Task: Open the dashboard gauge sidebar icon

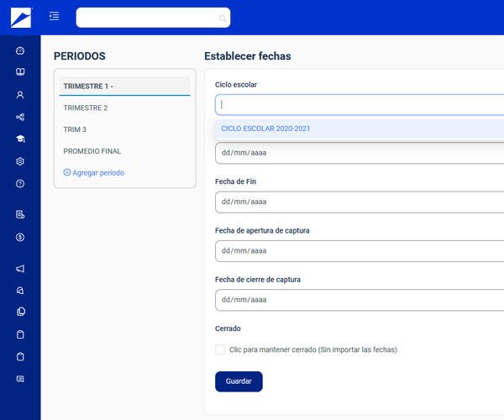Action: pyautogui.click(x=20, y=50)
